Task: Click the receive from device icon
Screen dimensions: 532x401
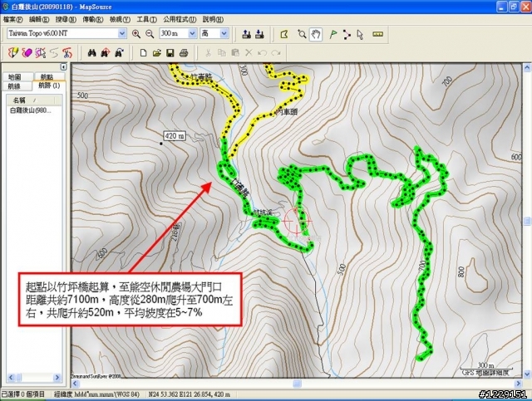Action: click(259, 33)
